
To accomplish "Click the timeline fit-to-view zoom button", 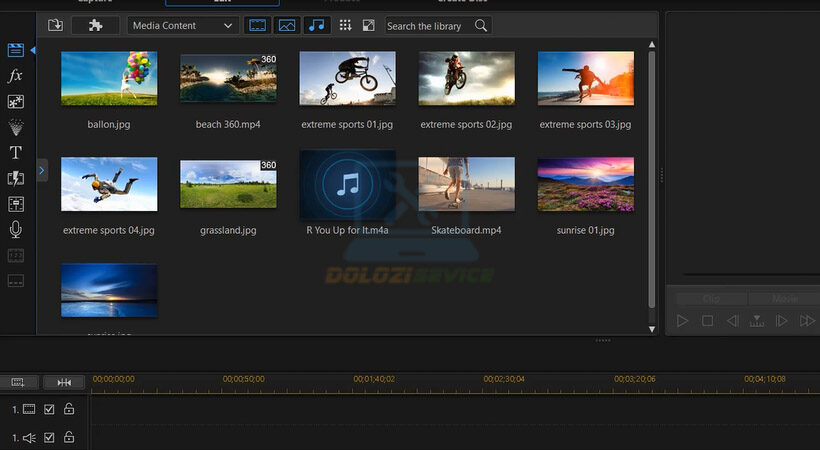I will click(x=64, y=382).
